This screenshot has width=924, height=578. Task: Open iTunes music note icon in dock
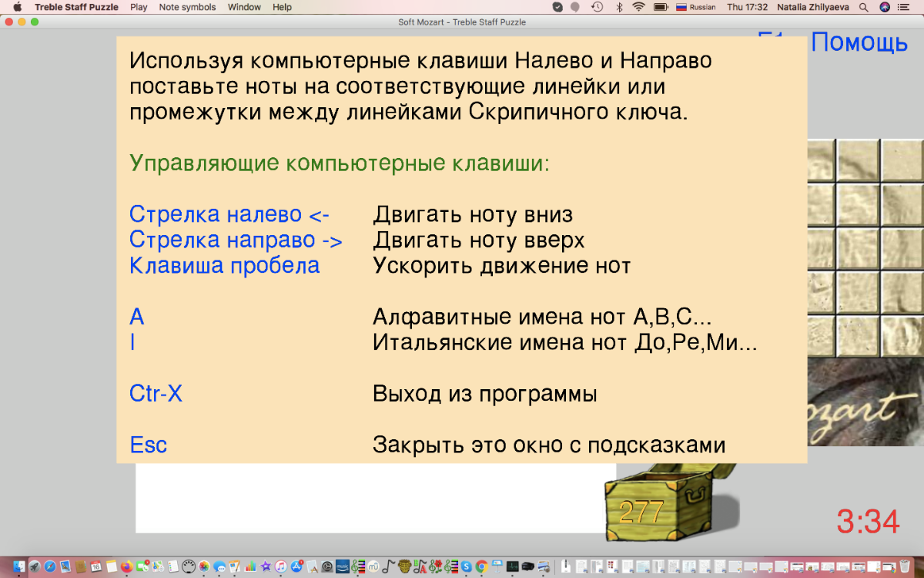coord(281,567)
